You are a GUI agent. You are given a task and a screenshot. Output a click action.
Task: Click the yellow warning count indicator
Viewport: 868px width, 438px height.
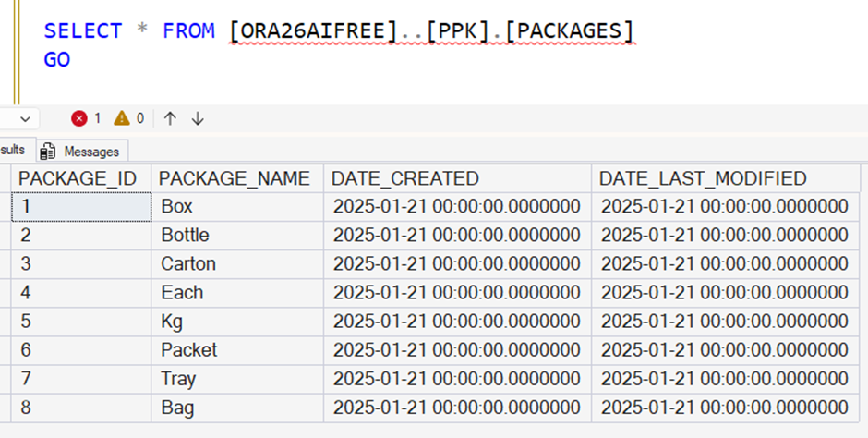[128, 118]
